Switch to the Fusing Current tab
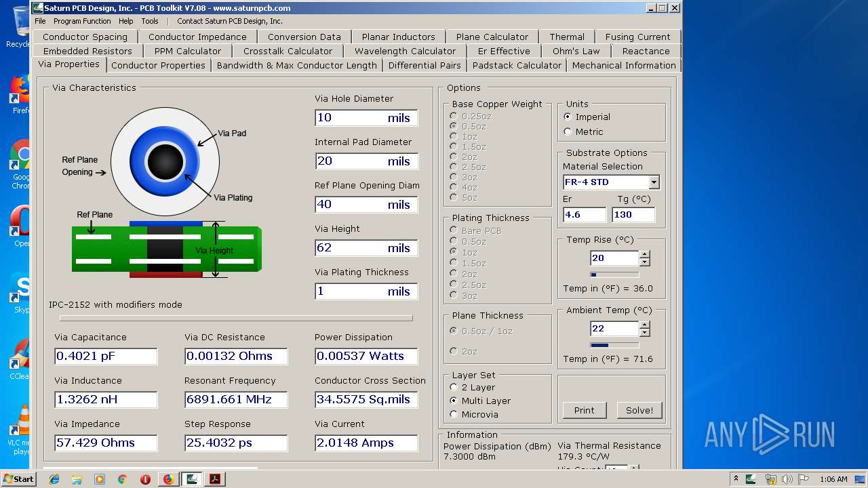This screenshot has height=488, width=868. [x=638, y=37]
